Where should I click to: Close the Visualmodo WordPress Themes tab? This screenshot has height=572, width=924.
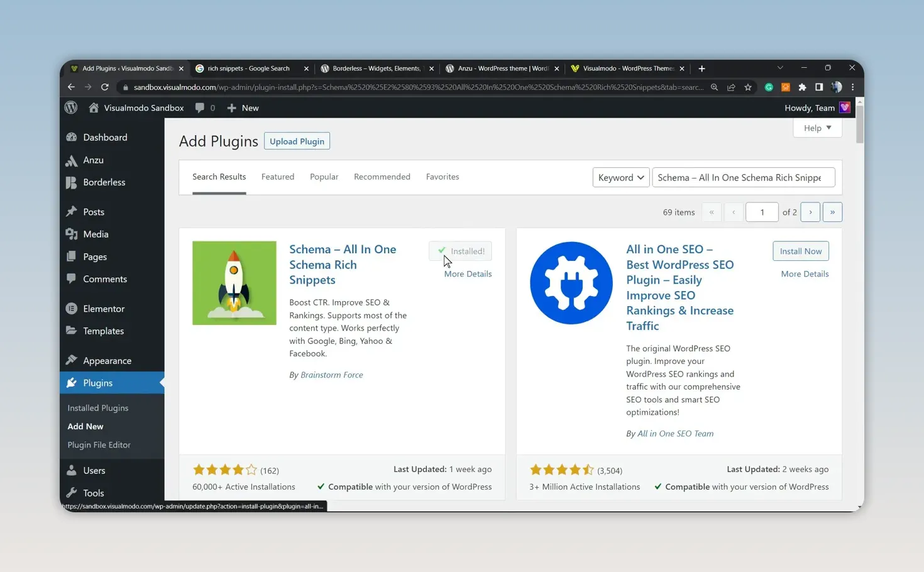(x=682, y=68)
